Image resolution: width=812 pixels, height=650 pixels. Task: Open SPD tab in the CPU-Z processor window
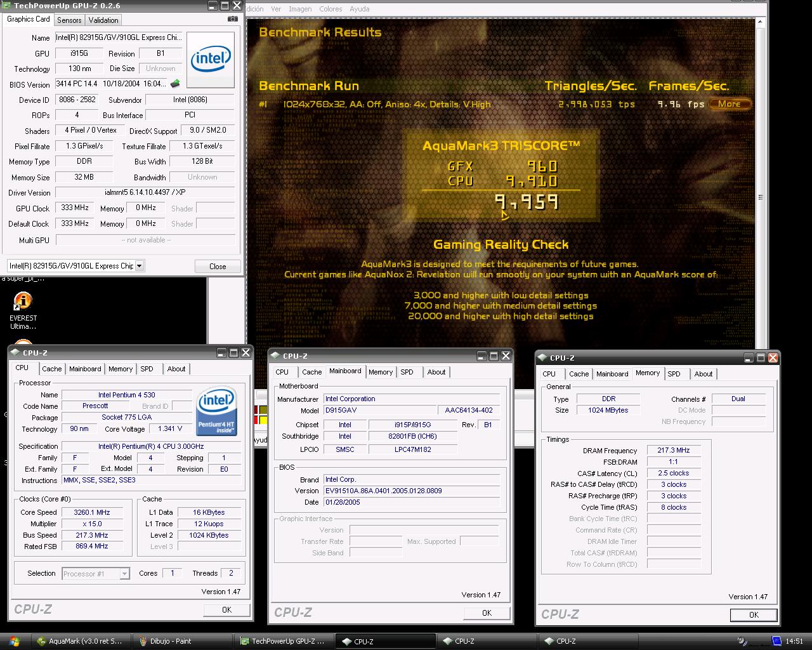(x=147, y=369)
